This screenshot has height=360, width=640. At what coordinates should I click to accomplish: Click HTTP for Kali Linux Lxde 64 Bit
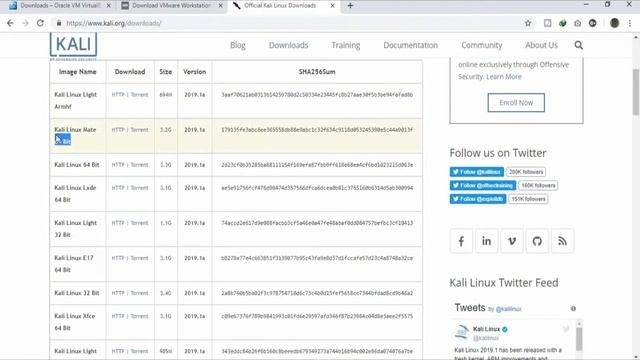tap(118, 188)
